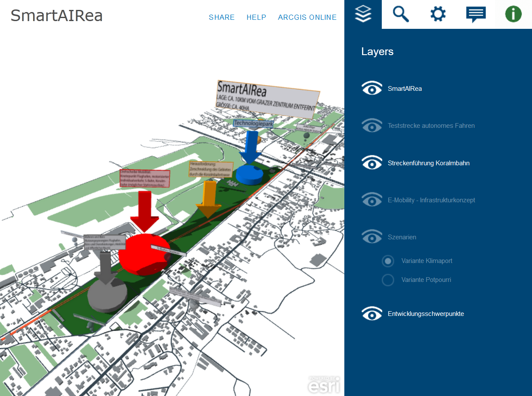Click the Streckenführung Koralmbahn label
532x396 pixels.
[429, 163]
